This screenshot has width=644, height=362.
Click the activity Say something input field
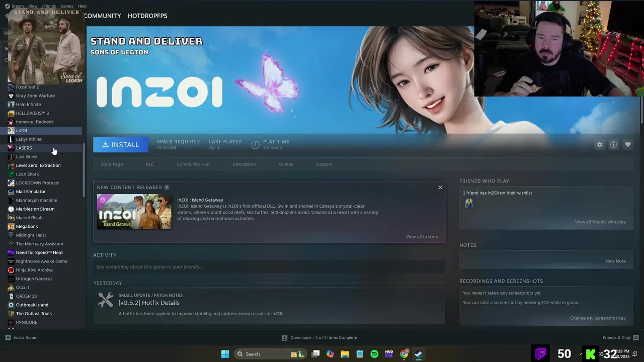(x=269, y=267)
